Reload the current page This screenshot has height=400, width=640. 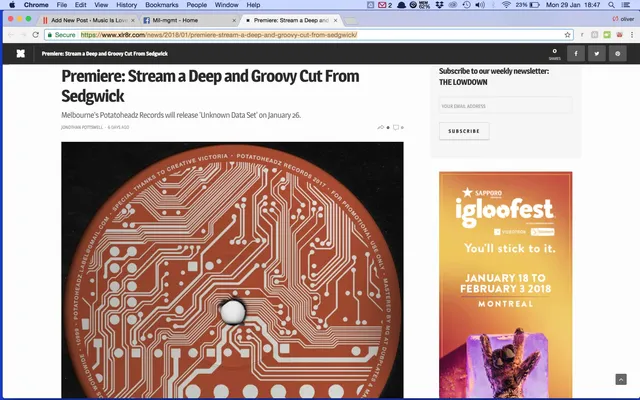click(36, 35)
